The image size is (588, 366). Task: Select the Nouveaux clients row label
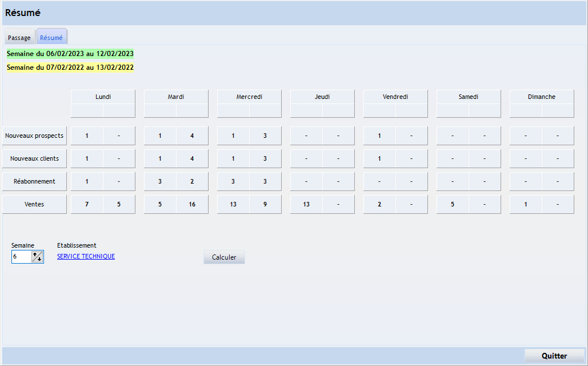[34, 158]
